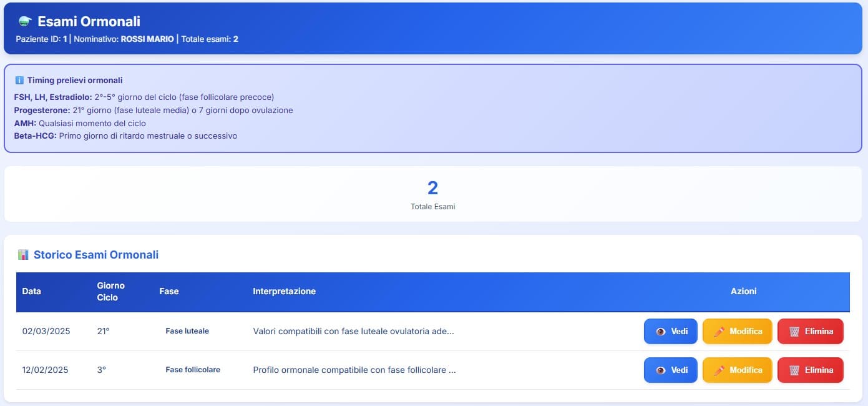Image resolution: width=868 pixels, height=406 pixels.
Task: Click the eye icon for the 12/02/2025 exam
Action: (x=660, y=370)
